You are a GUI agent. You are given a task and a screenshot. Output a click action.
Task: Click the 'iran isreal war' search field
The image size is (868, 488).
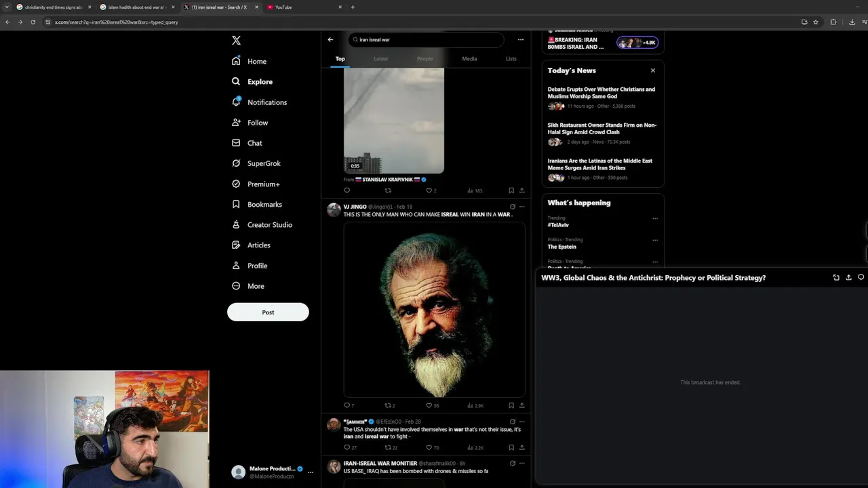click(426, 39)
